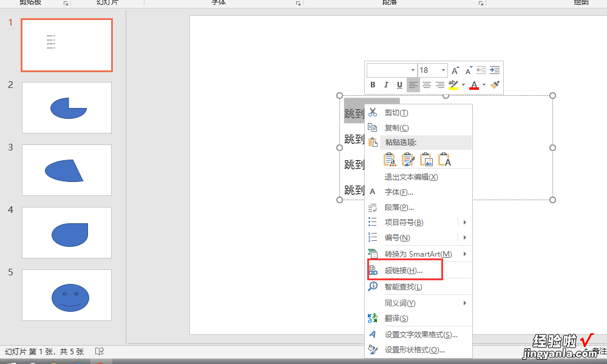Expand the 编号 submenu arrow

point(465,237)
